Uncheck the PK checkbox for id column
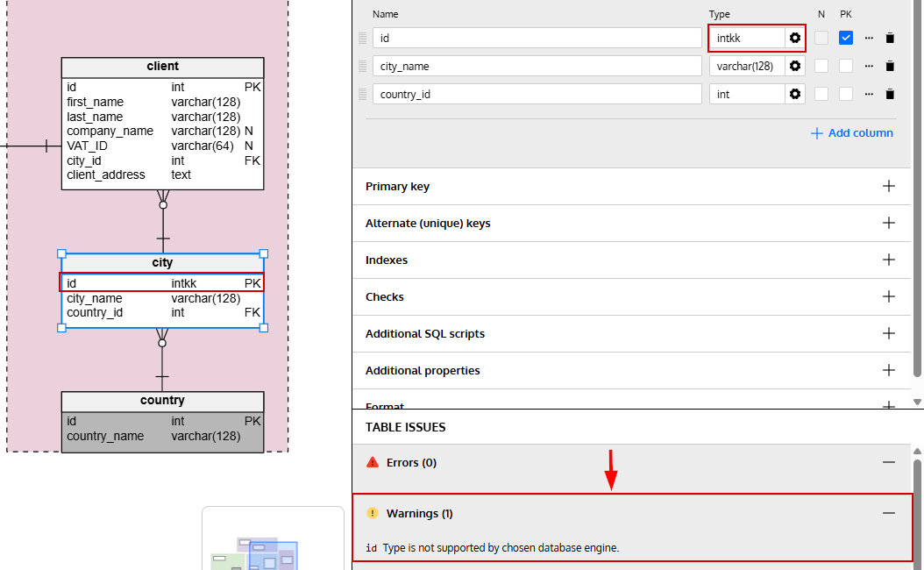 pos(846,38)
